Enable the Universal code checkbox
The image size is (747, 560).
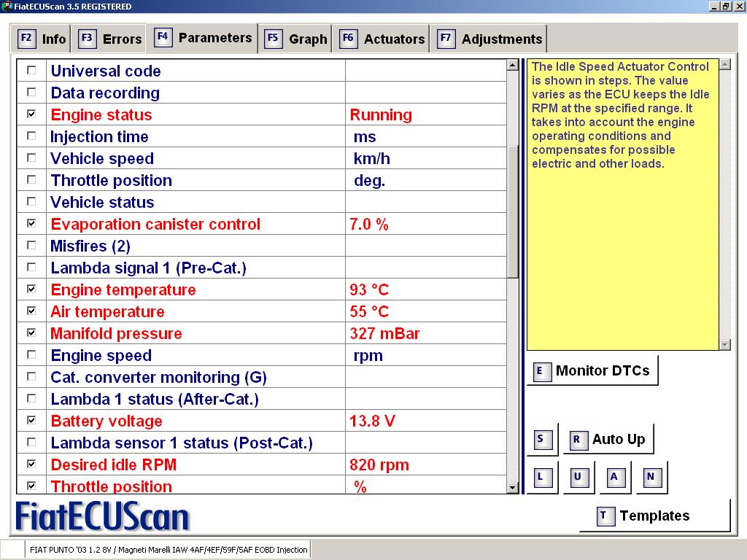pos(31,71)
